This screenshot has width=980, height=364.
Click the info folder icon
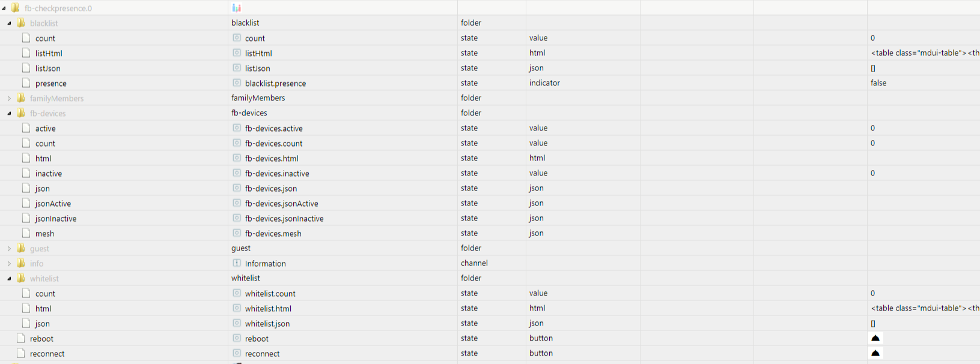tap(21, 263)
